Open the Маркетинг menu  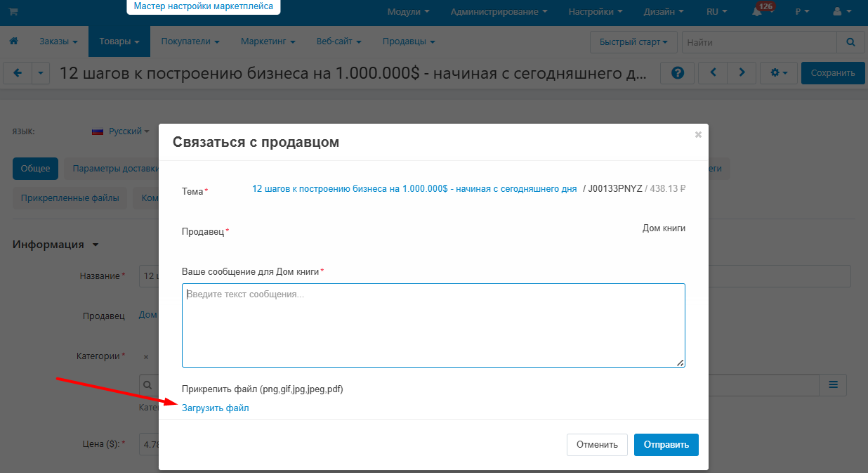tap(268, 41)
